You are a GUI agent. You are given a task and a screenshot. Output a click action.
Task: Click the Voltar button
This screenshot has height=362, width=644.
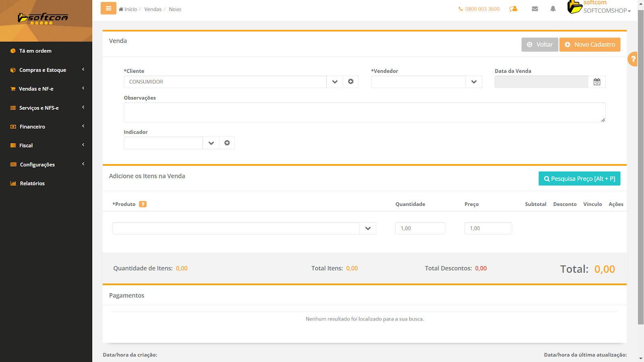coord(539,45)
